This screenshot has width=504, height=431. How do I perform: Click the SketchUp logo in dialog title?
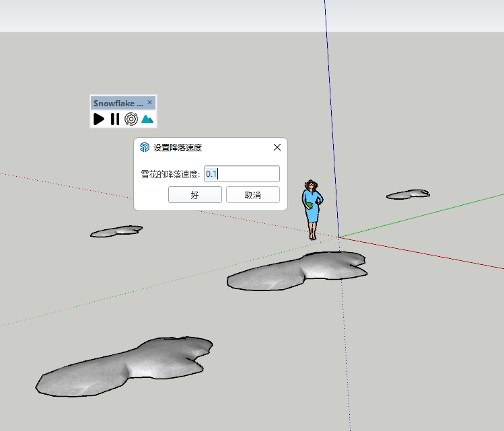(x=144, y=148)
